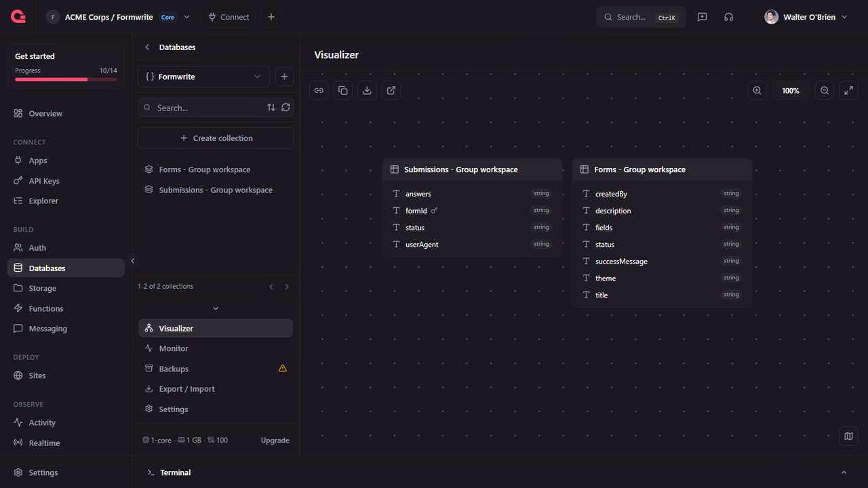This screenshot has width=868, height=488.
Task: Download the schema diagram
Action: [367, 90]
